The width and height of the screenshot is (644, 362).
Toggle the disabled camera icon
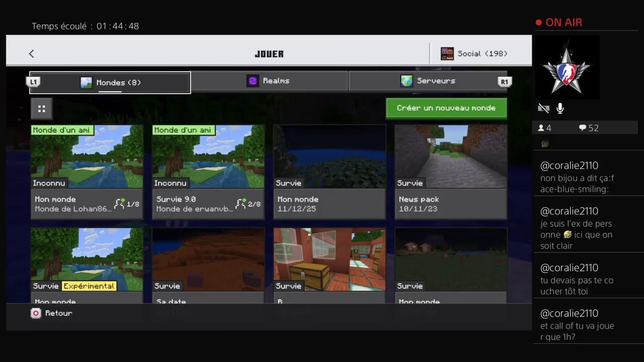coord(543,108)
